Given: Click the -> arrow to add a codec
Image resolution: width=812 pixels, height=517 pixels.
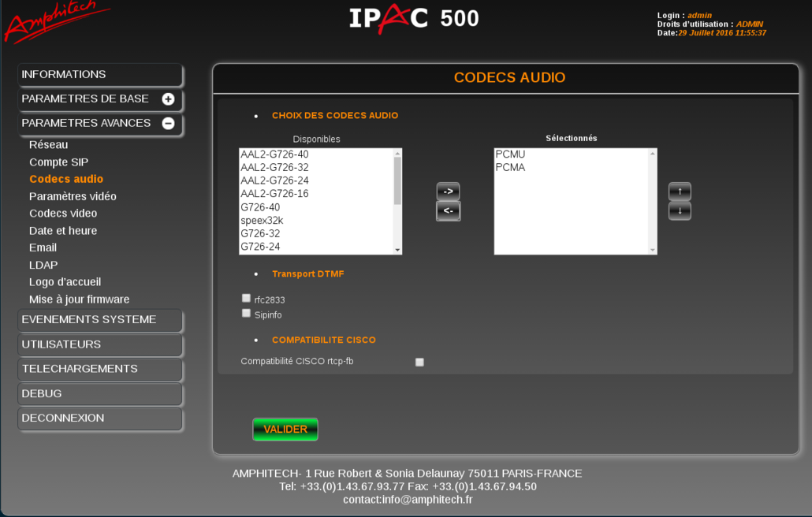Looking at the screenshot, I should coord(448,191).
